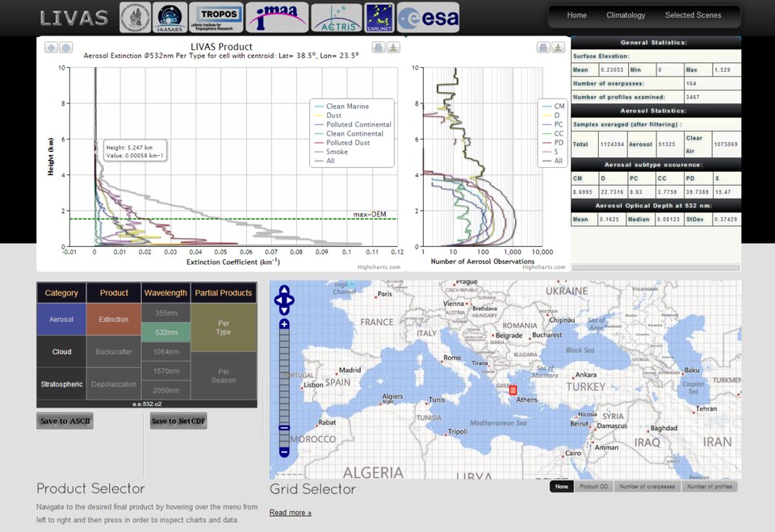
Task: Open the Climatology menu item
Action: (626, 15)
